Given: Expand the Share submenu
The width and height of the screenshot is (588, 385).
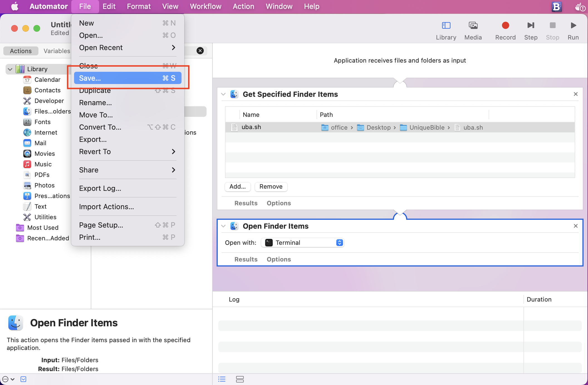Looking at the screenshot, I should 128,170.
